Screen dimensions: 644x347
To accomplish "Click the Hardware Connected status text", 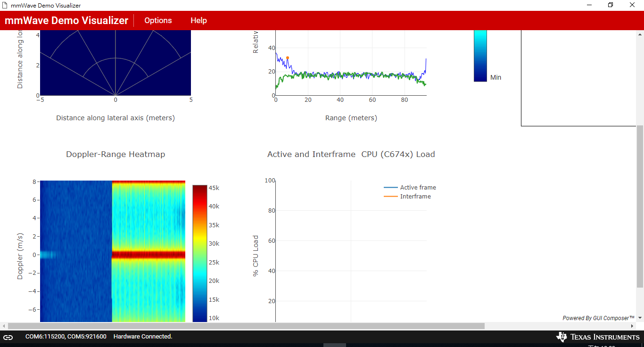I will coord(143,337).
